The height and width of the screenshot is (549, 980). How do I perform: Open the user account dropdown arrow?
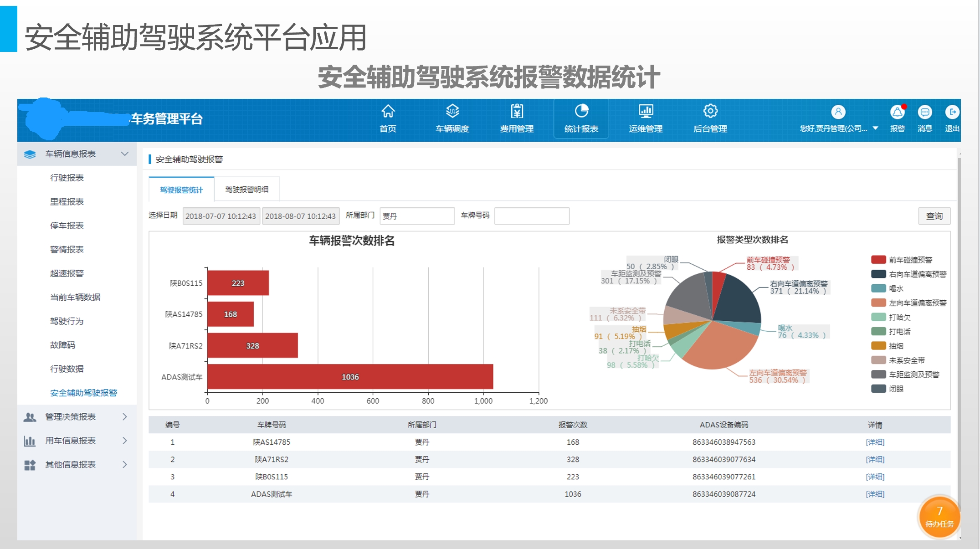[x=875, y=128]
